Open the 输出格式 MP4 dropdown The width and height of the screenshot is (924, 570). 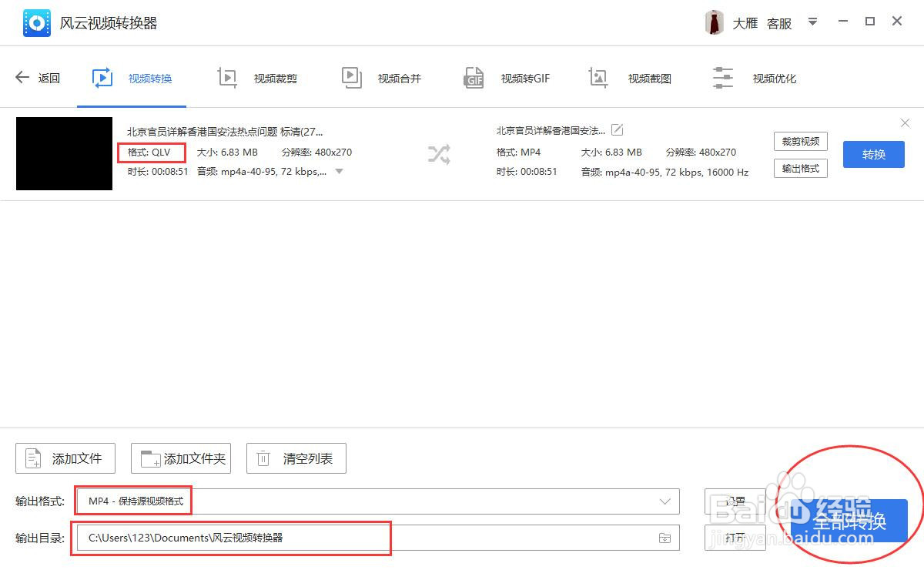click(x=378, y=501)
